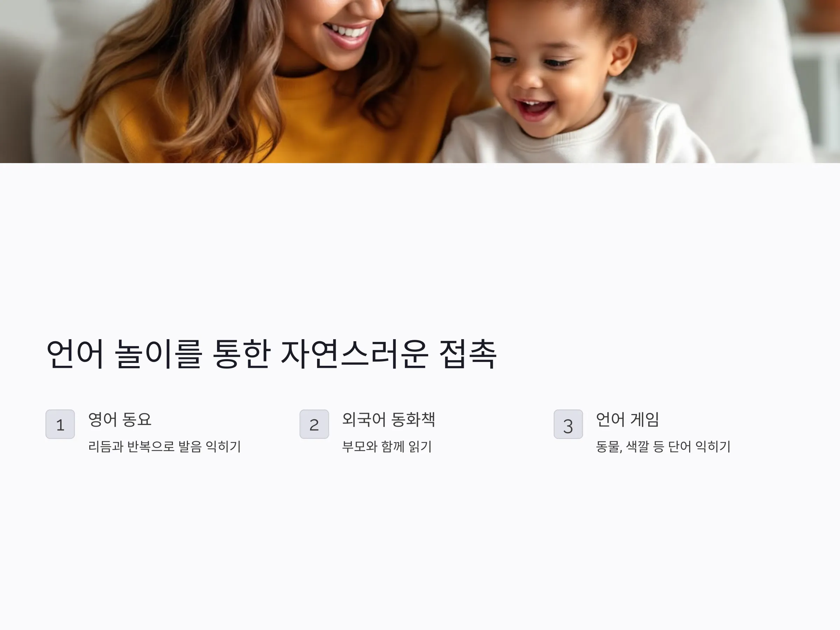Image resolution: width=840 pixels, height=630 pixels.
Task: Select the heading 외국어 동화책
Action: coord(388,419)
